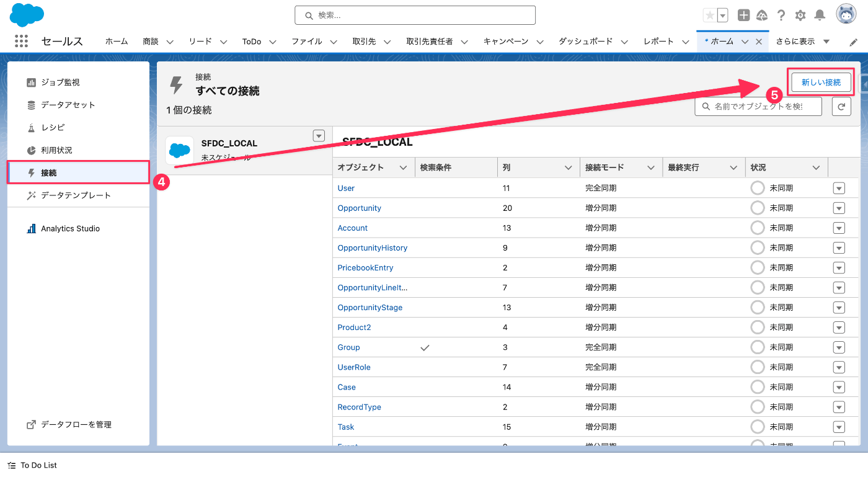Open the RecordType object link
This screenshot has width=868, height=477.
(x=360, y=407)
